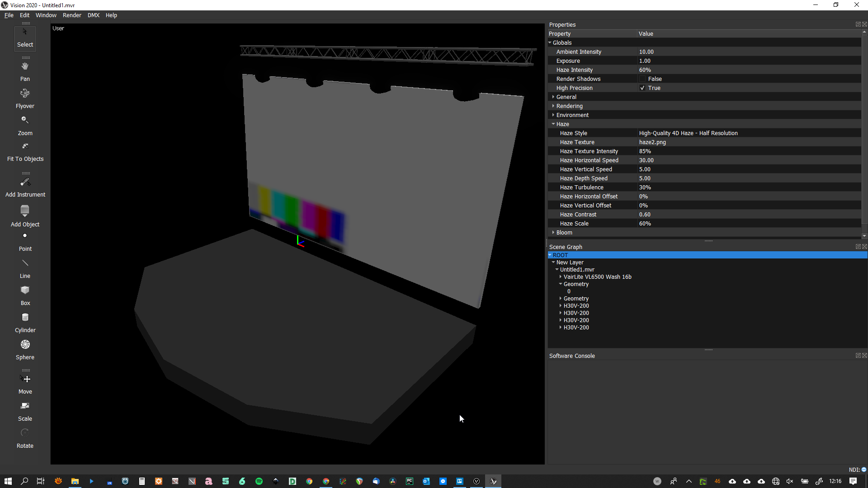Click the Zoom magnifier tool
868x488 pixels.
25,125
